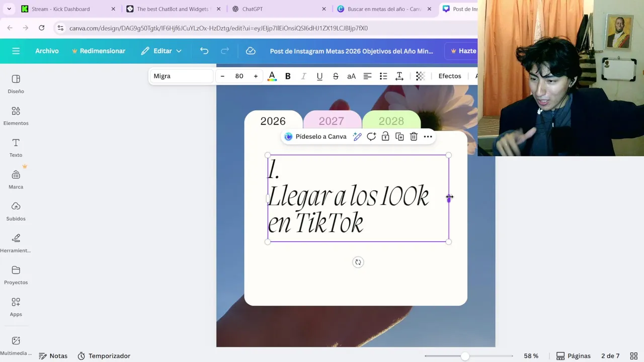This screenshot has height=362, width=644.
Task: Open the Archivo menu
Action: 47,51
